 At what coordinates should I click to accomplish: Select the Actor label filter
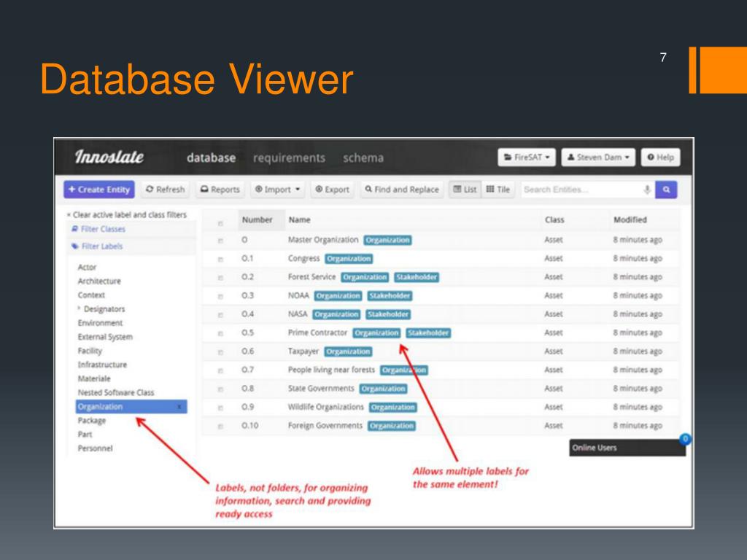[x=88, y=267]
